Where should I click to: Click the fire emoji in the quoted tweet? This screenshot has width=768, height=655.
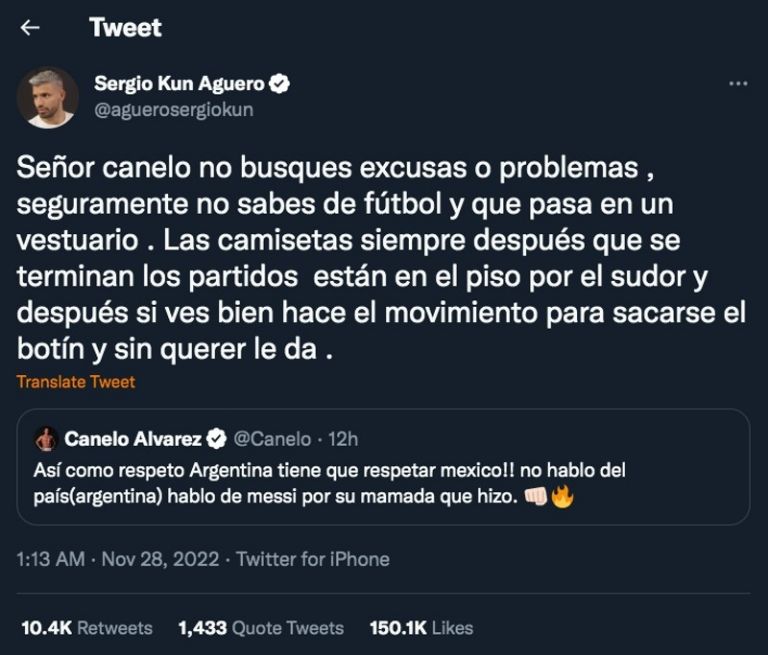click(x=562, y=496)
